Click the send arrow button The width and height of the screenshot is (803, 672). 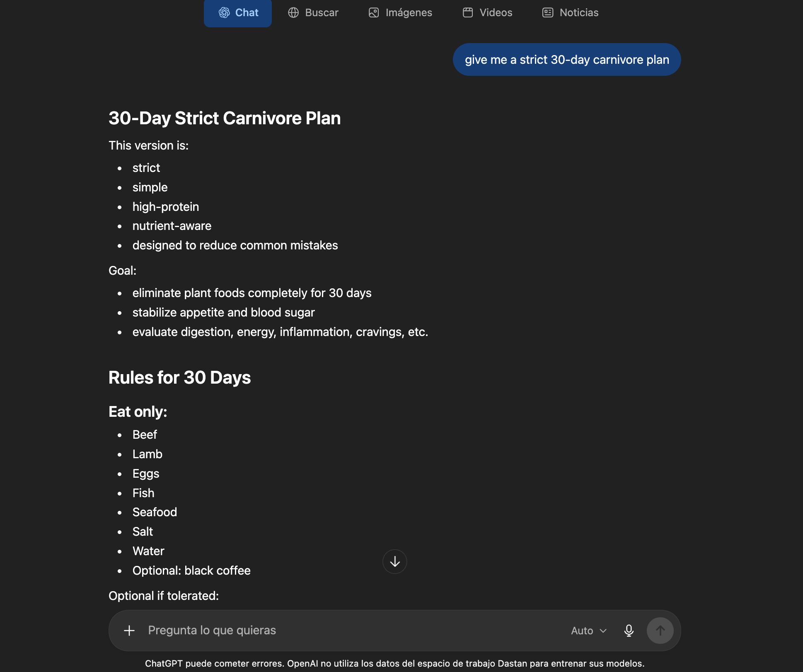(660, 631)
